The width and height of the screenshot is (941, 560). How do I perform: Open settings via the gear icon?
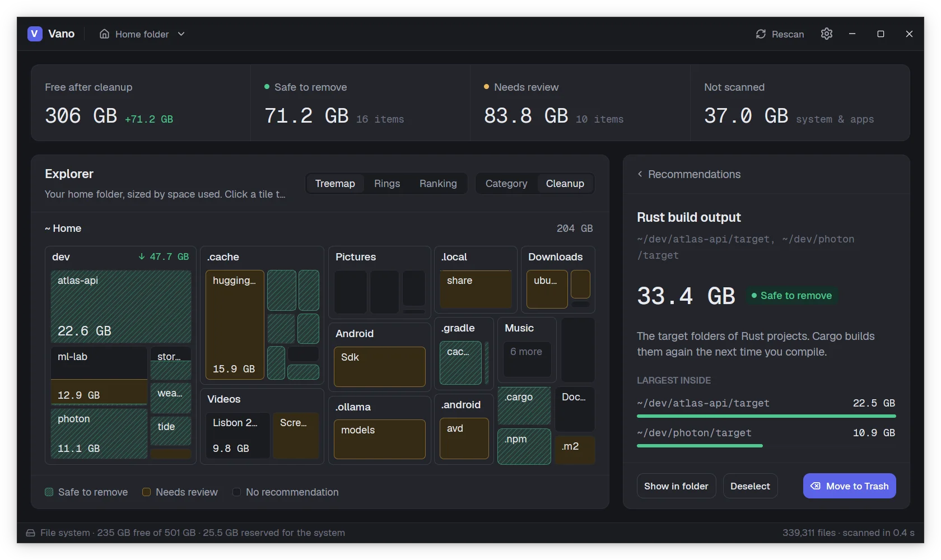click(827, 34)
